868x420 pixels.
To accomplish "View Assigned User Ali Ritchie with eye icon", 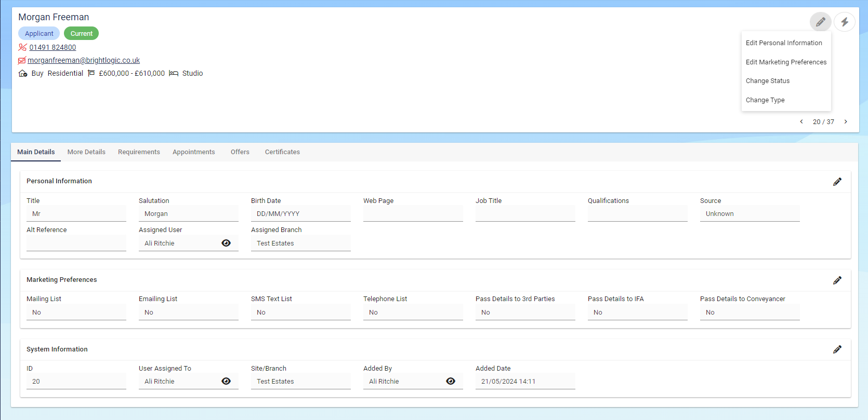I will (226, 243).
